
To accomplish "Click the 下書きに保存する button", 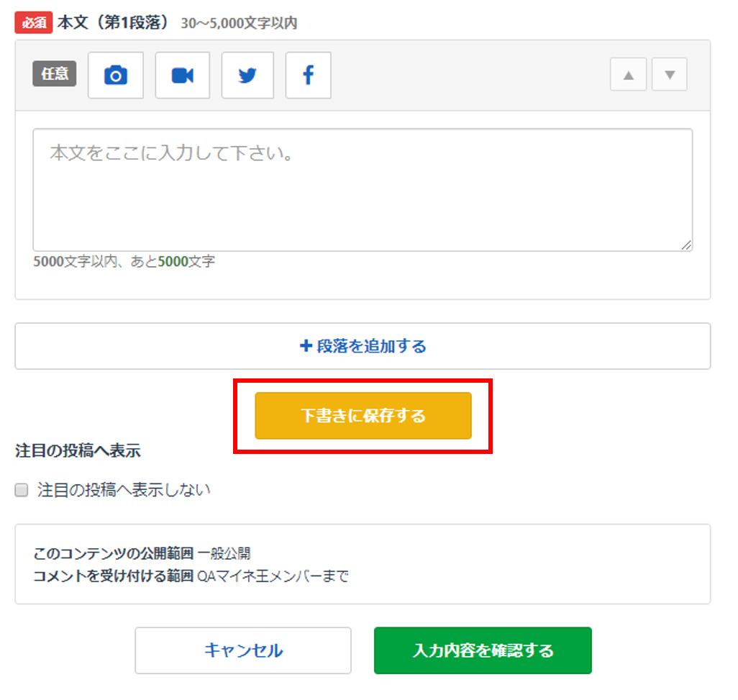I will [363, 416].
